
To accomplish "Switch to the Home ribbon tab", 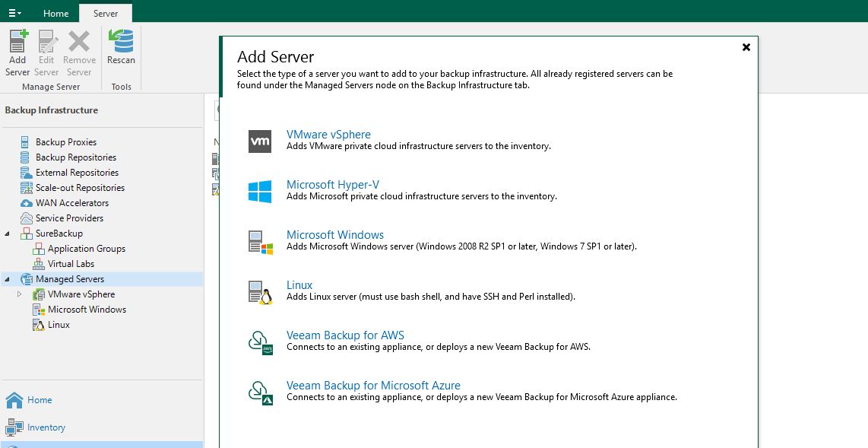I will tap(55, 14).
